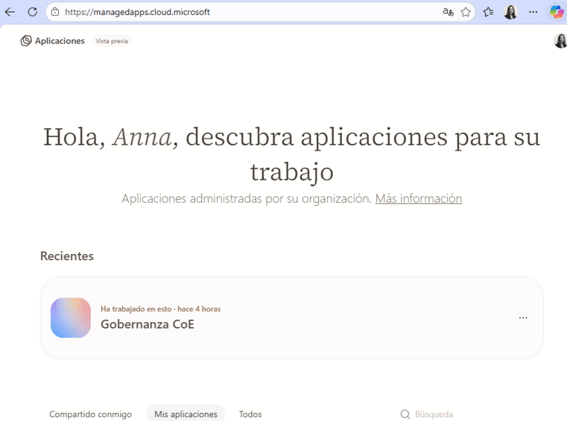Screen dimensions: 567x421
Task: Select the Mis aplicaciones tab
Action: 186,414
